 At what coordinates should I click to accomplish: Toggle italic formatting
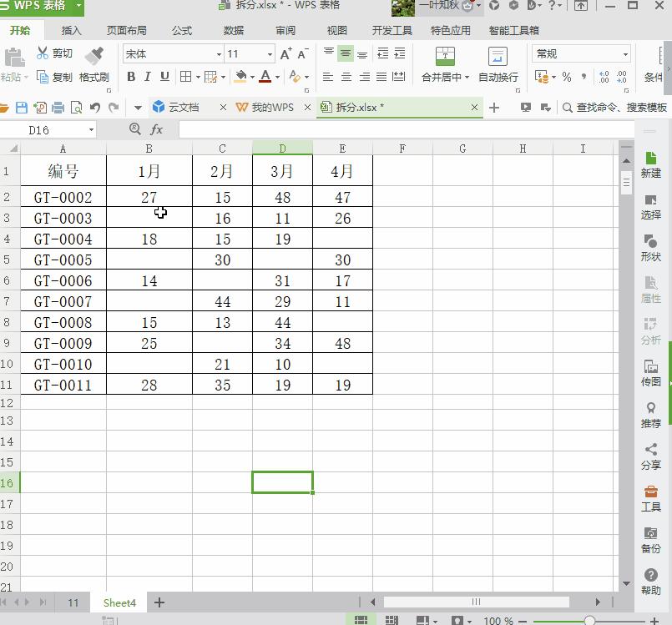(148, 77)
